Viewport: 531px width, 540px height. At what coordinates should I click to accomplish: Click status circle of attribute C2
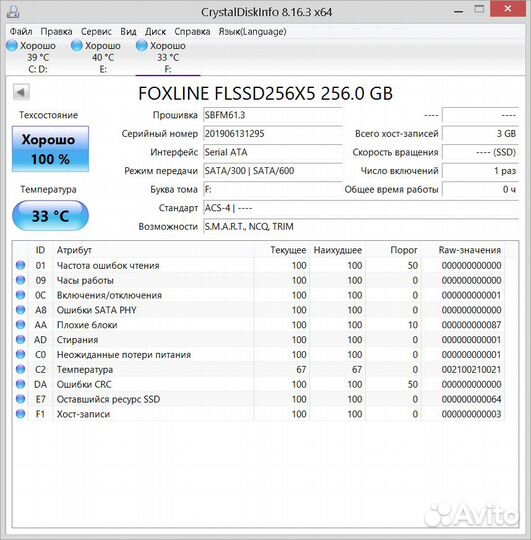pos(21,369)
